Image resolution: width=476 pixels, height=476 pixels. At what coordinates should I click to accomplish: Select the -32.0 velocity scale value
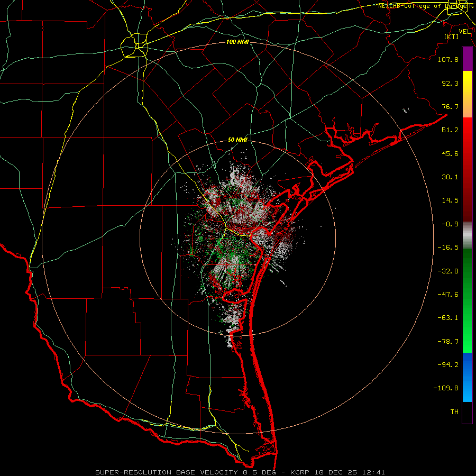click(x=448, y=271)
